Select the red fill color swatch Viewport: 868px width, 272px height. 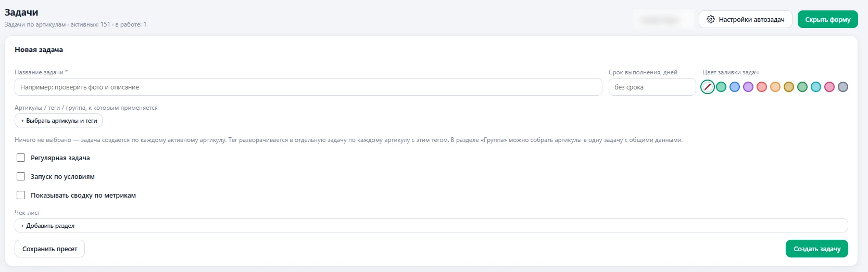point(762,87)
